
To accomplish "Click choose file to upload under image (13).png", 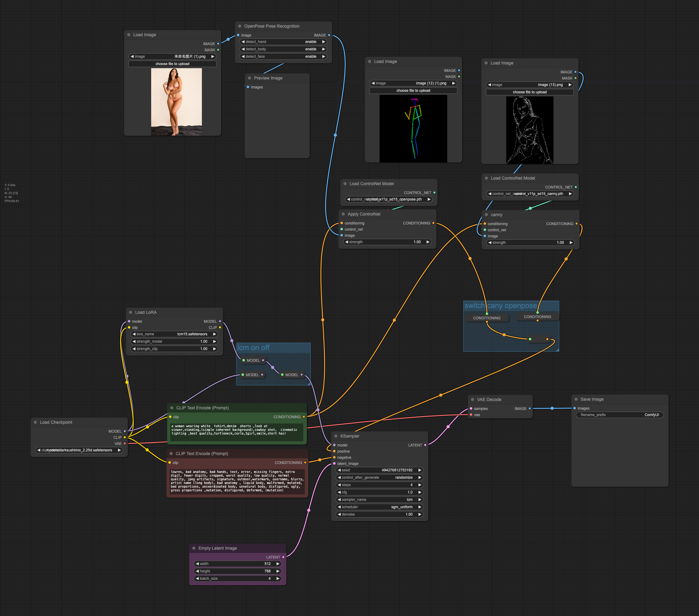I will pyautogui.click(x=529, y=92).
